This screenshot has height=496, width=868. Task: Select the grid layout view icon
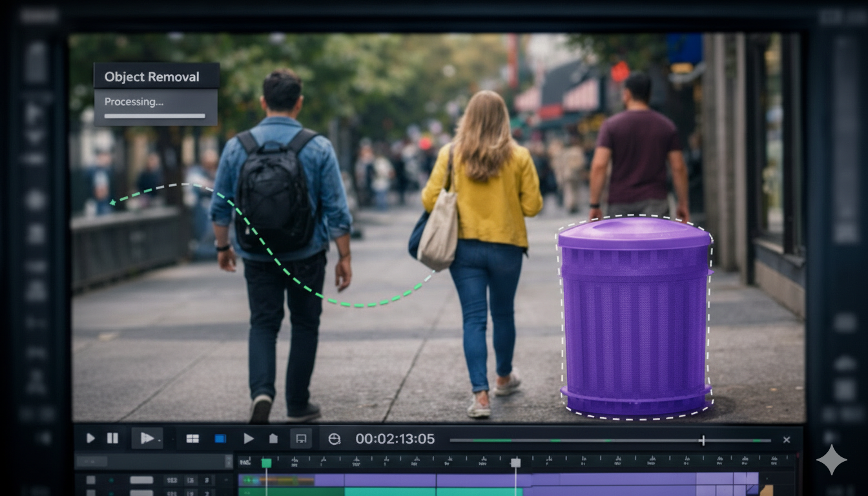click(192, 439)
